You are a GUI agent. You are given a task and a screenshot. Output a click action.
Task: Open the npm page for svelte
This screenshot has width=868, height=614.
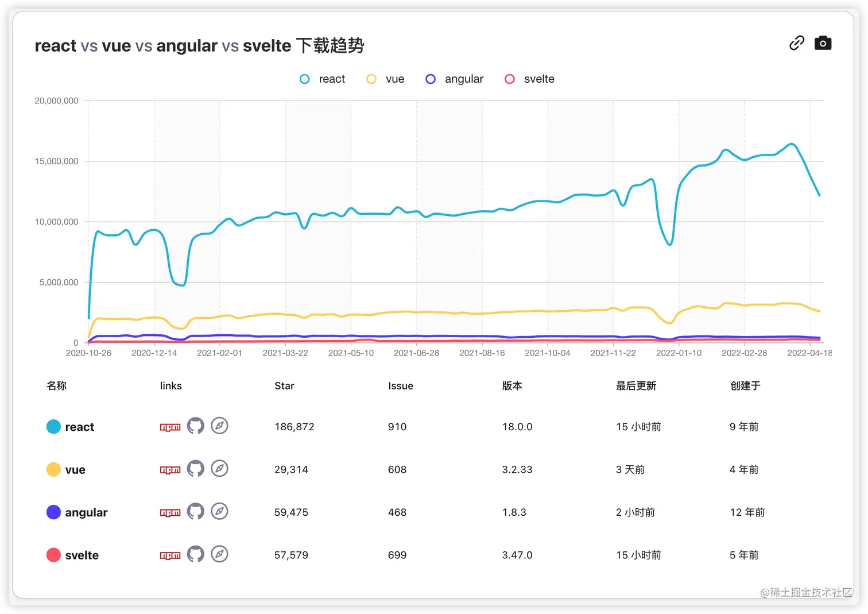coord(170,555)
